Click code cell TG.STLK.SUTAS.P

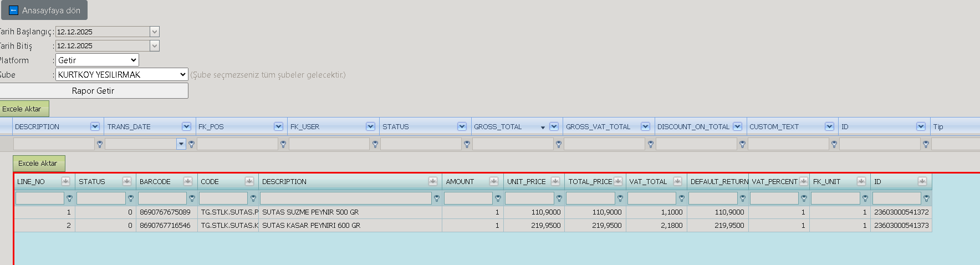[x=229, y=212]
